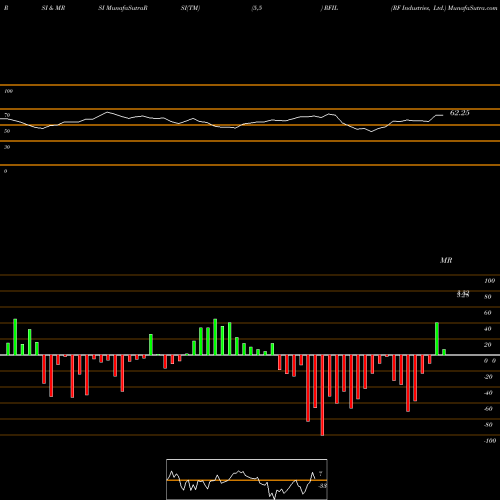500x500 pixels.
Task: Click the MunafaSutra.com header text
Action: click(x=473, y=8)
